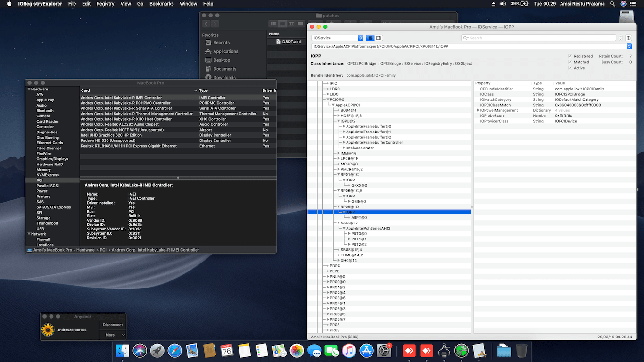The width and height of the screenshot is (644, 362).
Task: Open the Registry menu
Action: (x=105, y=4)
